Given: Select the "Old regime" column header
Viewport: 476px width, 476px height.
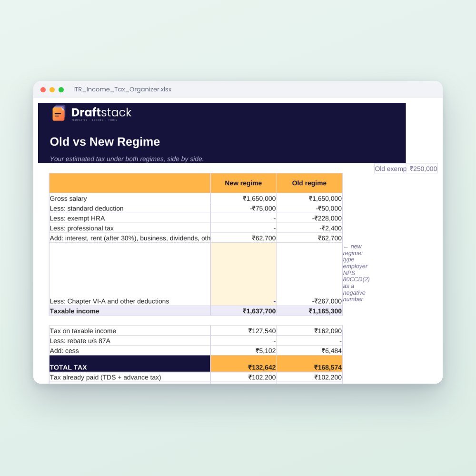Looking at the screenshot, I should 309,183.
